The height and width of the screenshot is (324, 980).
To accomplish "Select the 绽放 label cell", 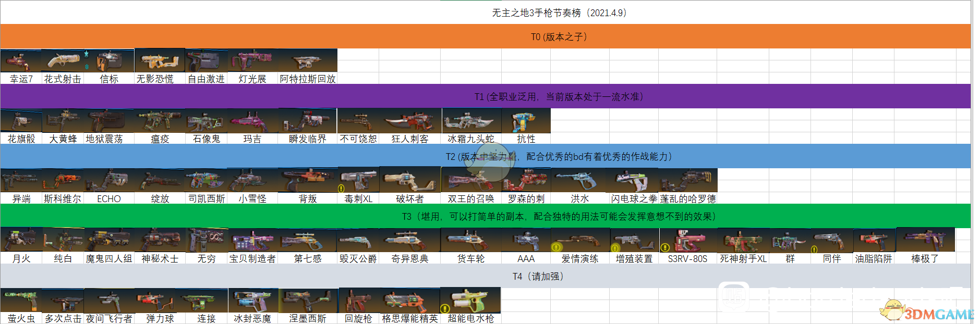I will click(x=160, y=198).
